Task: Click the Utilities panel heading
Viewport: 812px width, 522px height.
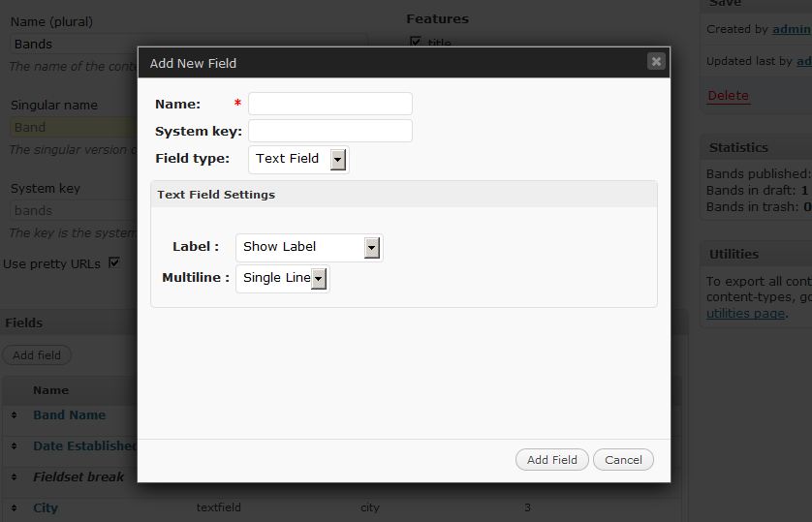Action: pos(734,254)
